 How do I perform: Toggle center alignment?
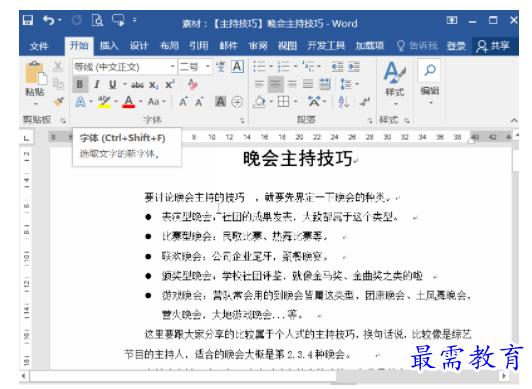point(276,84)
